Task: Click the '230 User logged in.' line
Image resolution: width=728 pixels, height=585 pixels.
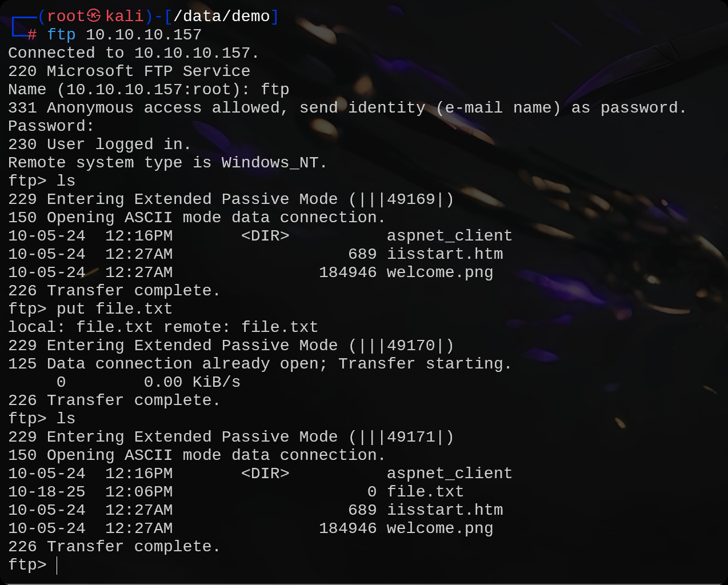Action: pos(99,145)
